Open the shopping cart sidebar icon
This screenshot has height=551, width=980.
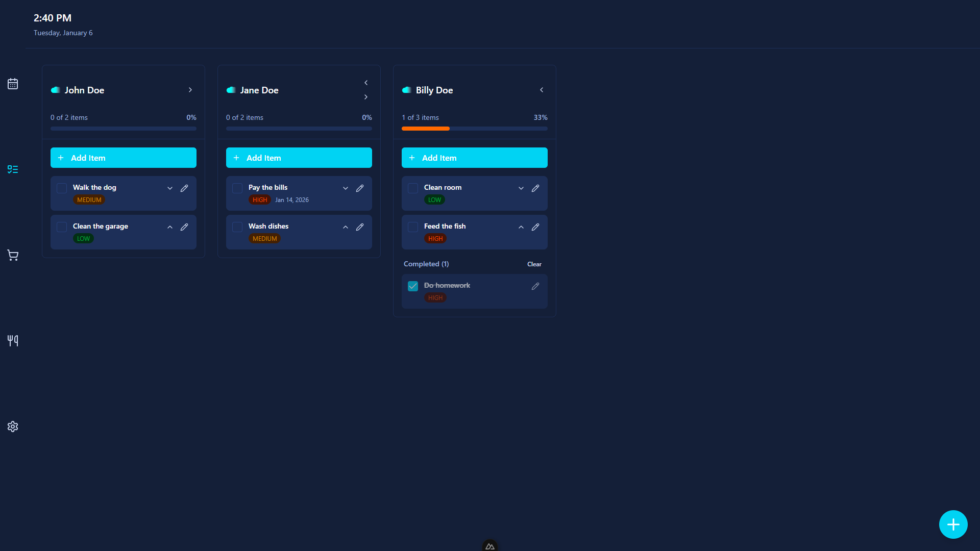(13, 255)
